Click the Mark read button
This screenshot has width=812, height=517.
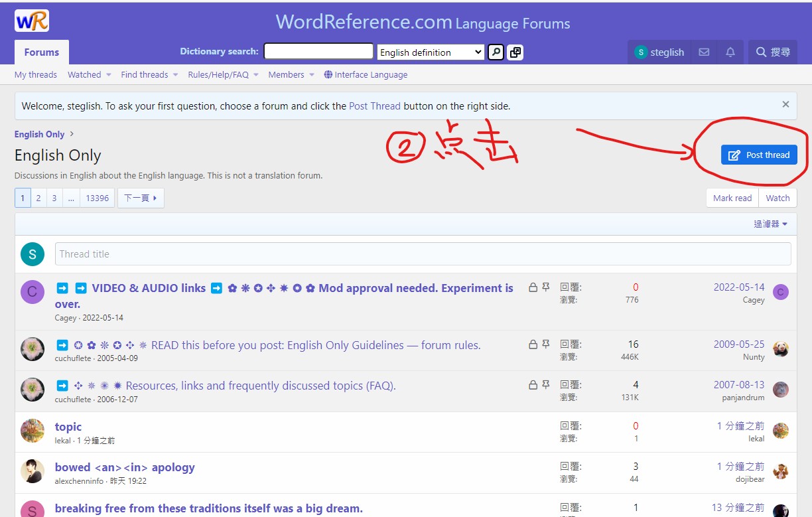pos(732,198)
